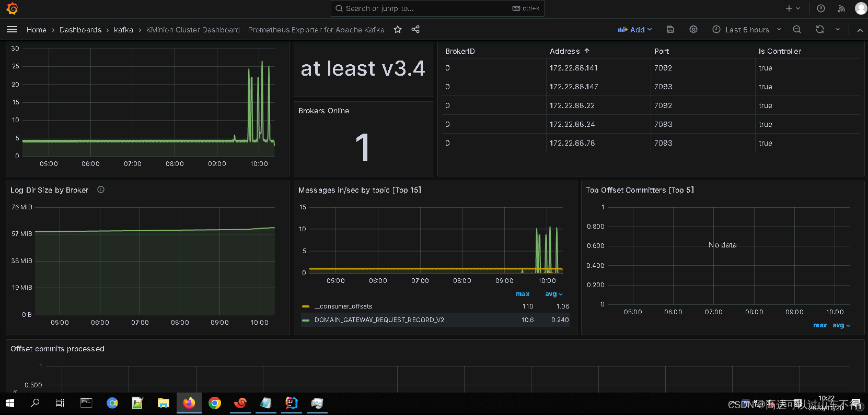Save the dashboard with disk icon

pos(670,30)
